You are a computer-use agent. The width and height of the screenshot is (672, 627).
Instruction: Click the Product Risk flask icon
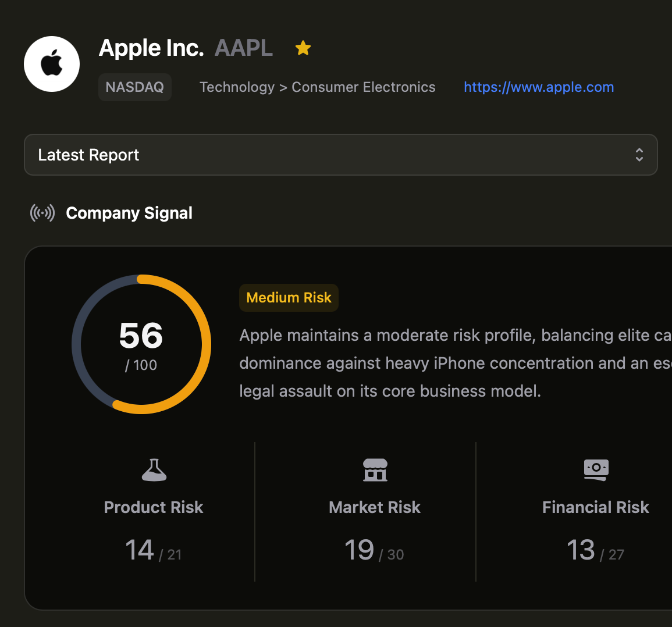(154, 469)
